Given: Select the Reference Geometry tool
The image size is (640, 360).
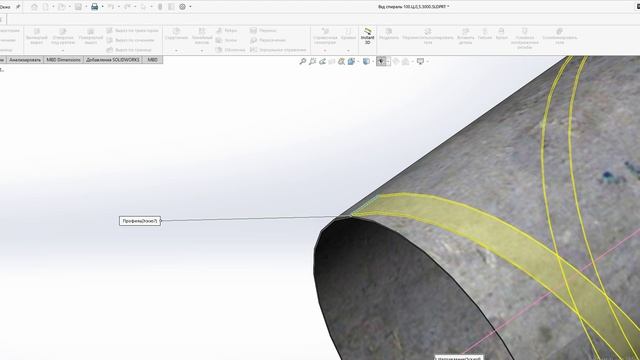Looking at the screenshot, I should [325, 36].
